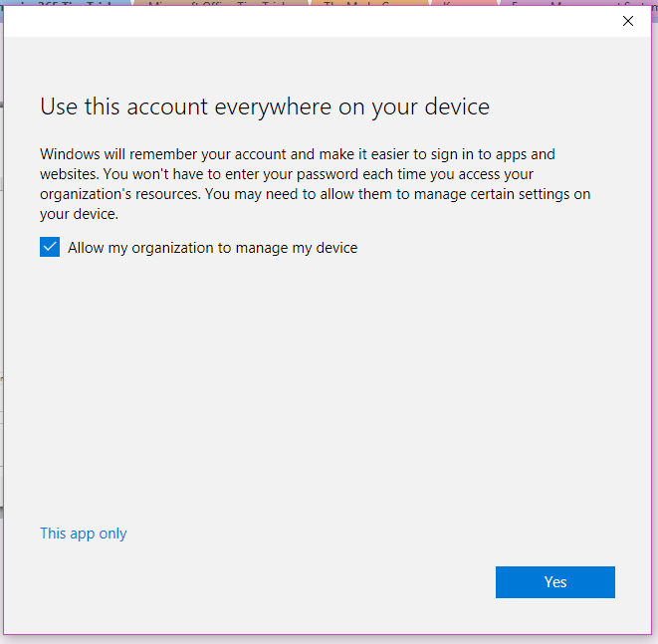The image size is (658, 644).
Task: Click the 'Windows will remember your account' paragraph
Action: (x=149, y=154)
